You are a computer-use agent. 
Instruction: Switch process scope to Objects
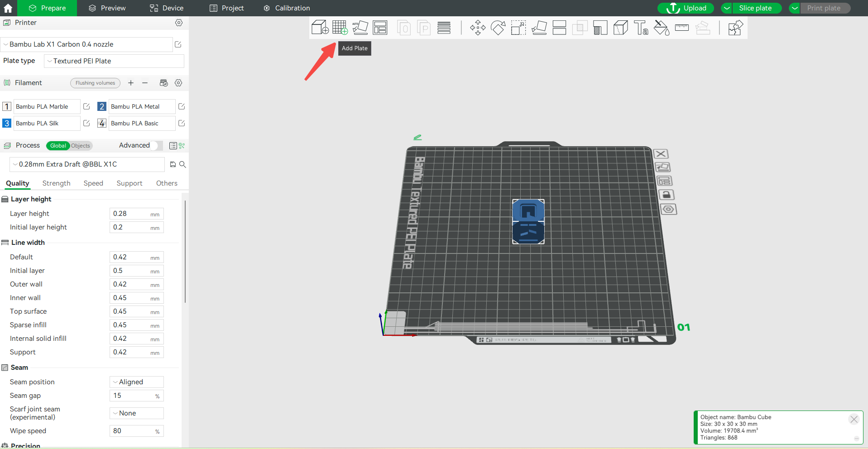point(81,146)
